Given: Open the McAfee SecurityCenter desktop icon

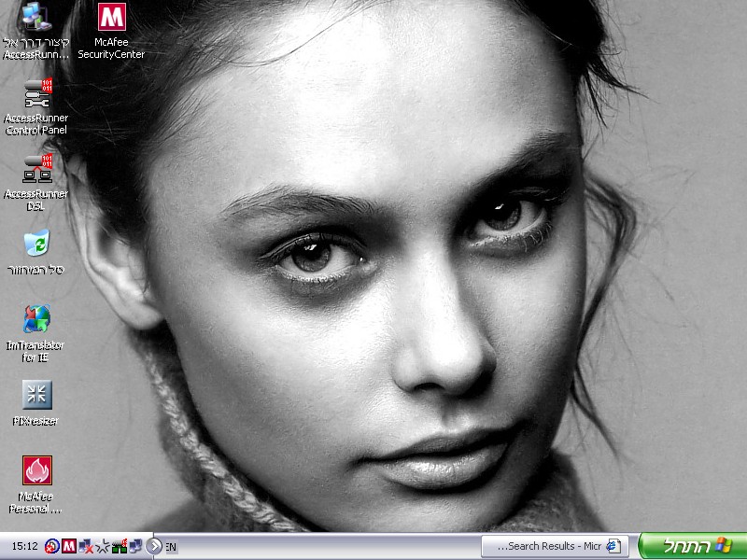Looking at the screenshot, I should (x=111, y=17).
